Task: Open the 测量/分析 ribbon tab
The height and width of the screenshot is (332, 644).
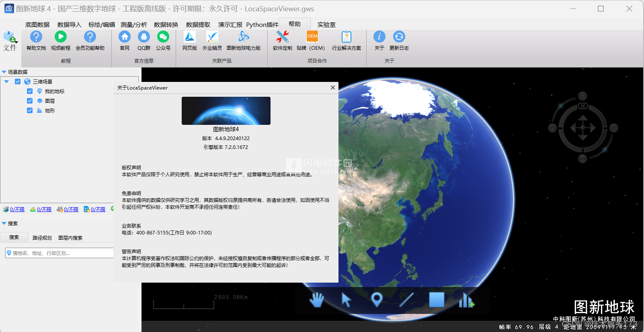Action: click(134, 24)
